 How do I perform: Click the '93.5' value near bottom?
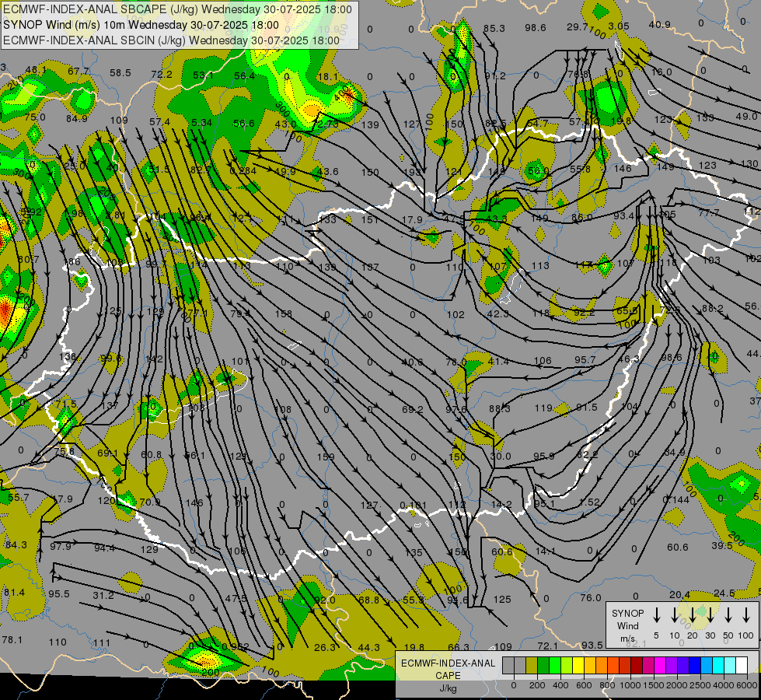tap(592, 645)
